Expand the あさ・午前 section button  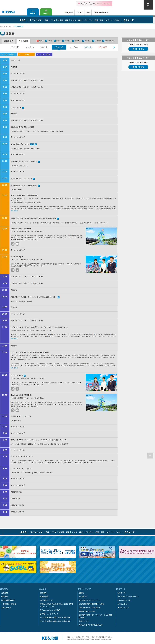coord(8,55)
